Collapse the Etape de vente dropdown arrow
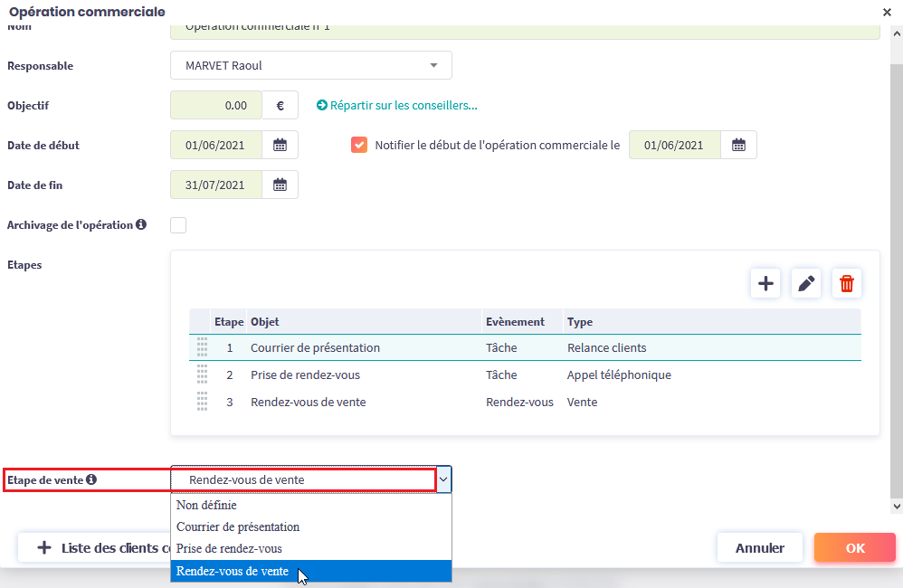 coord(443,479)
